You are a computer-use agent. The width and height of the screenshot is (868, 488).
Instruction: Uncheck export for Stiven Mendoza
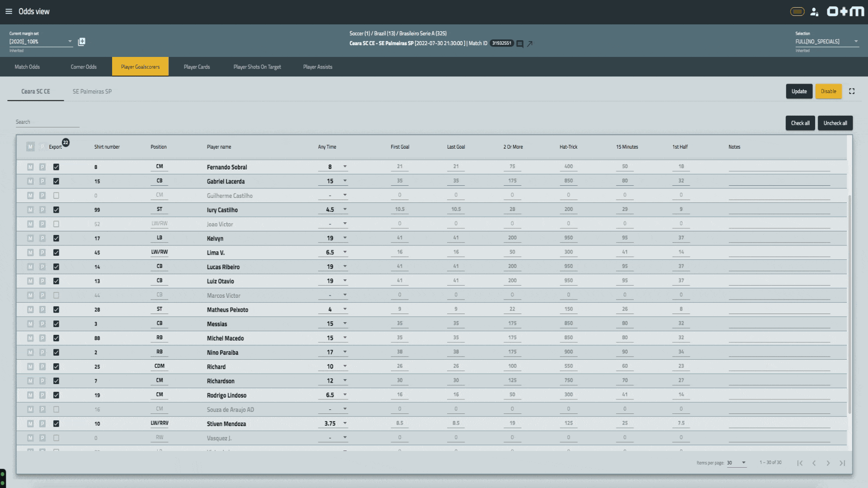(56, 424)
